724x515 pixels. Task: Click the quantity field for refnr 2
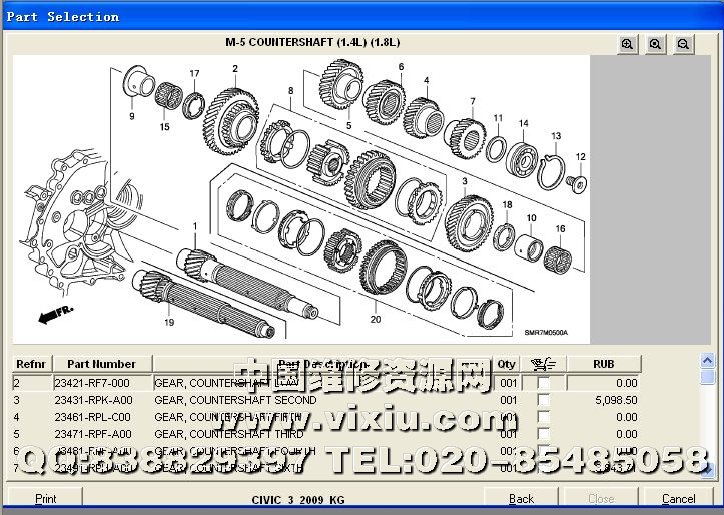click(508, 383)
